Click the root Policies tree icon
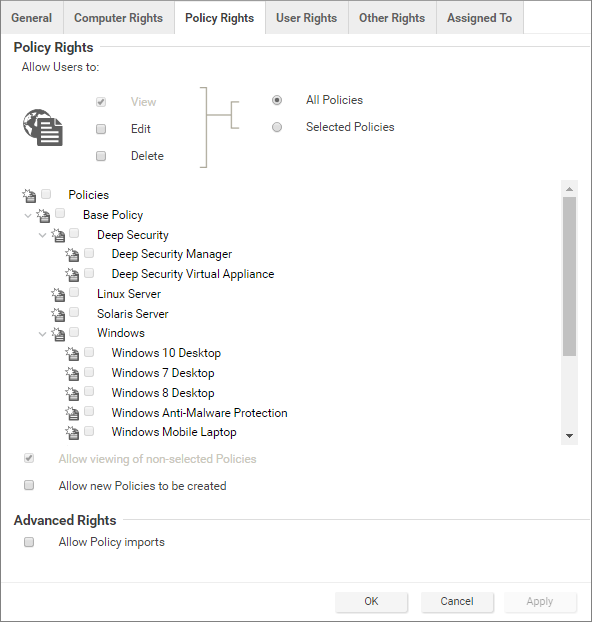 tap(29, 196)
